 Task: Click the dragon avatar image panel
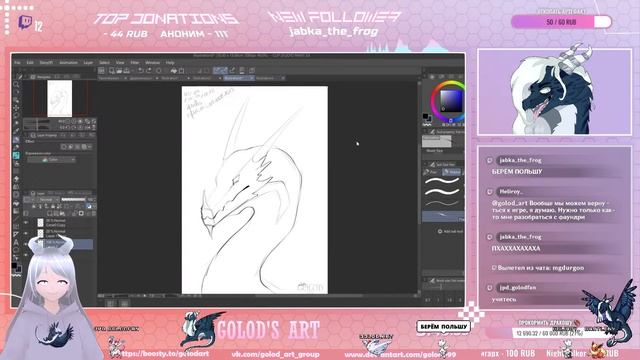(554, 92)
